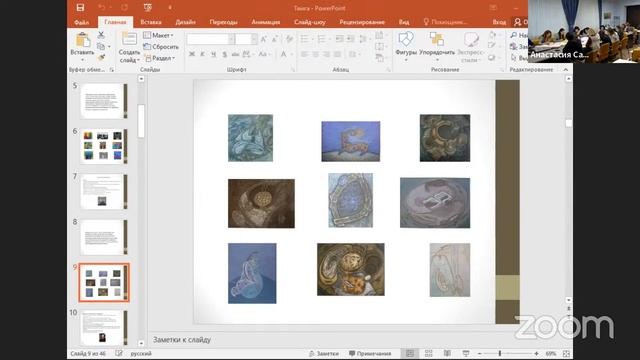Switch to the Вид tab
Viewport: 640px width, 360px height.
click(x=404, y=22)
